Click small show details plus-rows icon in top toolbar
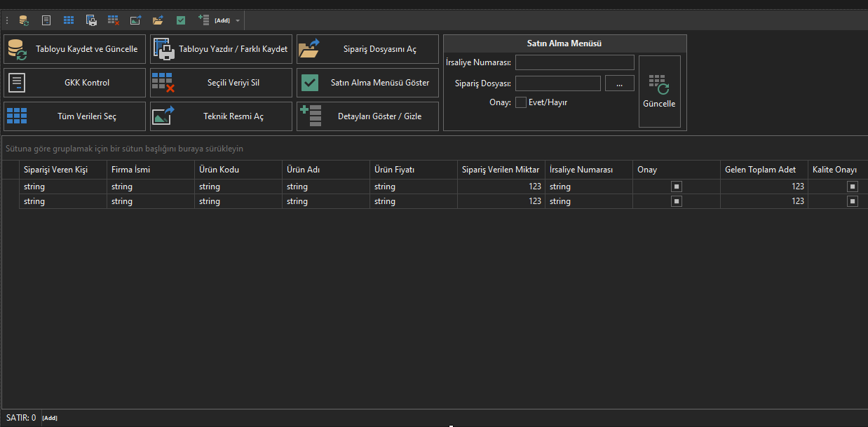 tap(204, 20)
